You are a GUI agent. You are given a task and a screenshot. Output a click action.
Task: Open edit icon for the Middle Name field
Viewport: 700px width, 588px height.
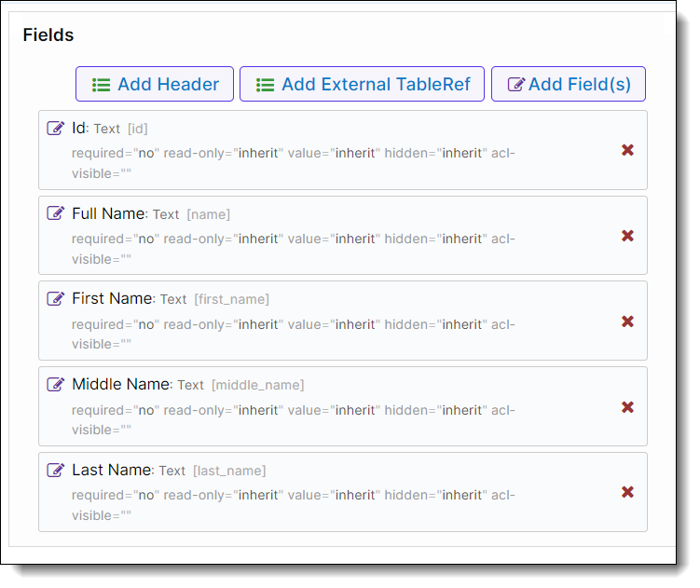click(x=55, y=385)
